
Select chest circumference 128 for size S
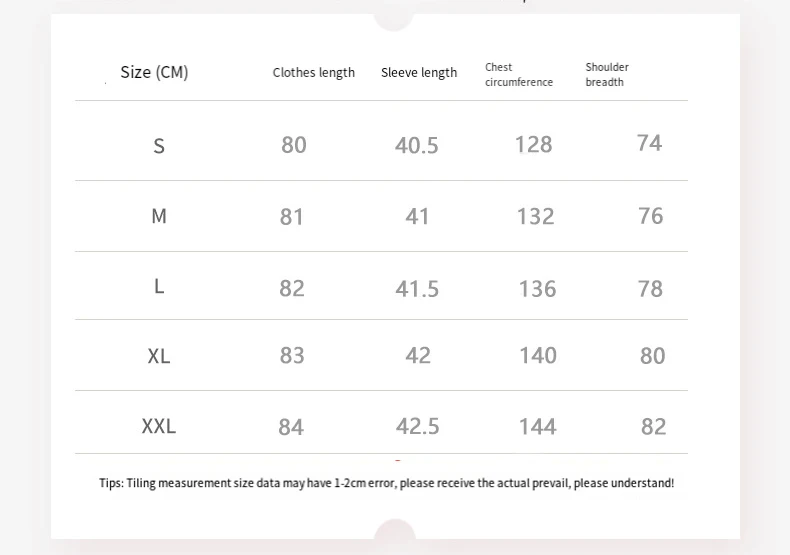pyautogui.click(x=534, y=145)
